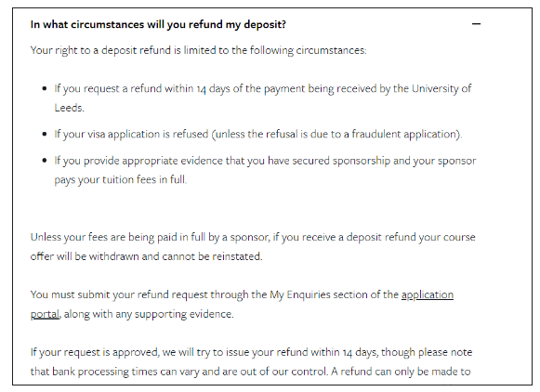540x392 pixels.
Task: Click 'If your request is approved' sentence start
Action: (95, 352)
